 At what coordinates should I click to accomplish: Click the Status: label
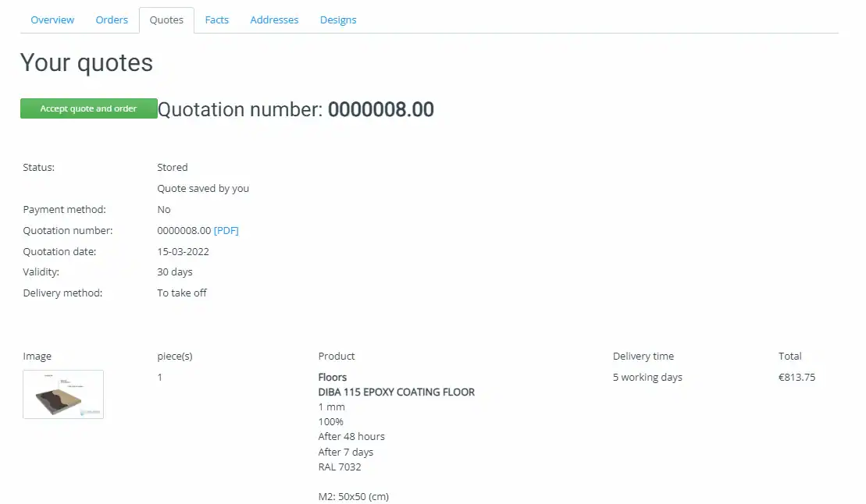point(39,167)
